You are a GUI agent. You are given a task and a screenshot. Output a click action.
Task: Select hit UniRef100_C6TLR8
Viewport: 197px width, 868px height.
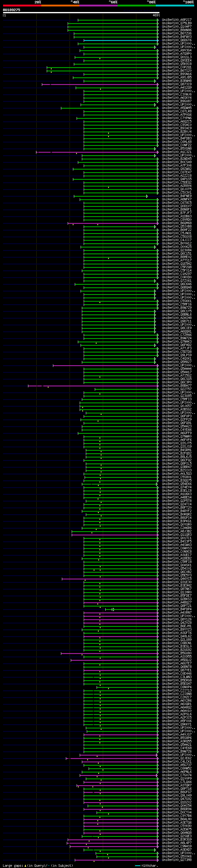point(177,111)
